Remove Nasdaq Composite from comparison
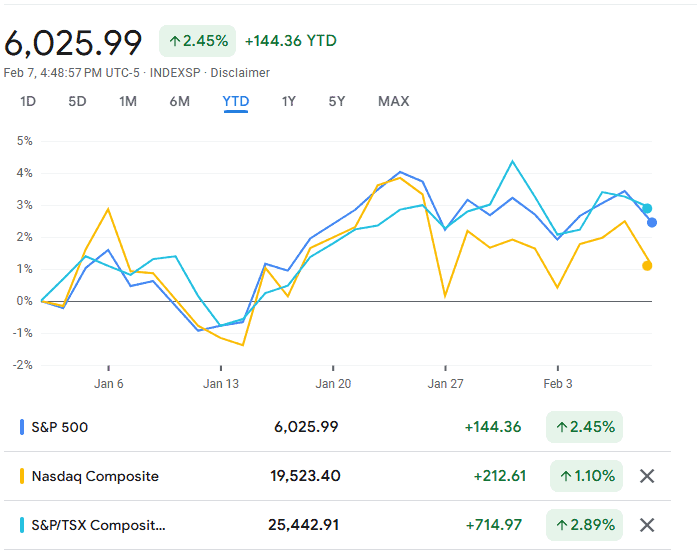Image resolution: width=697 pixels, height=553 pixels. pyautogui.click(x=647, y=476)
